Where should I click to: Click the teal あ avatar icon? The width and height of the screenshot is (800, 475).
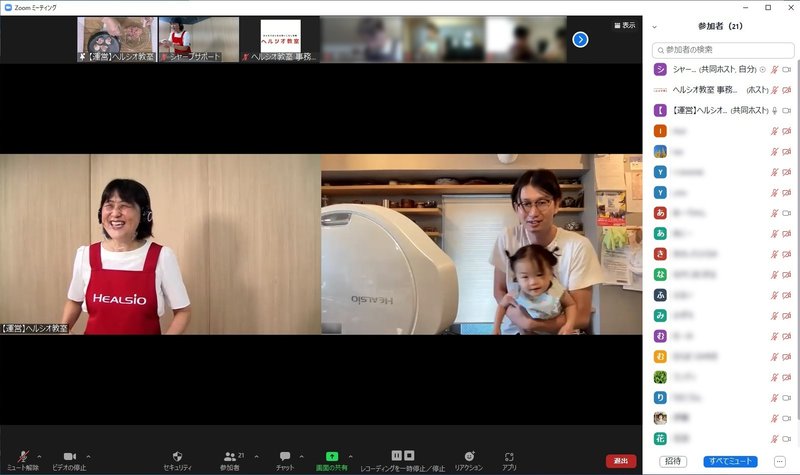pos(660,233)
